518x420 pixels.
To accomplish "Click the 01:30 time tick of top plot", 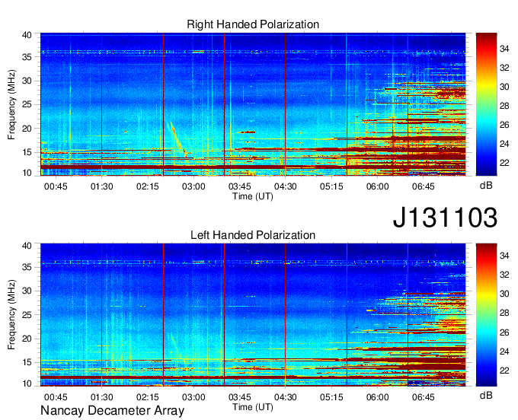I will coord(102,186).
